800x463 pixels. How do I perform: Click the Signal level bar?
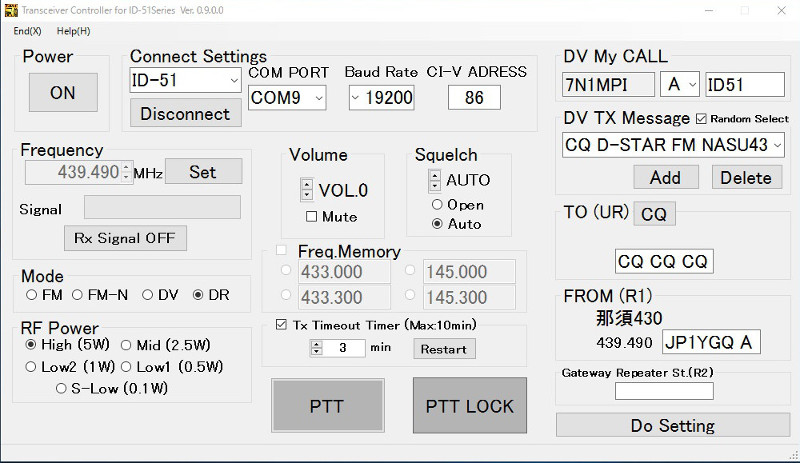(162, 207)
